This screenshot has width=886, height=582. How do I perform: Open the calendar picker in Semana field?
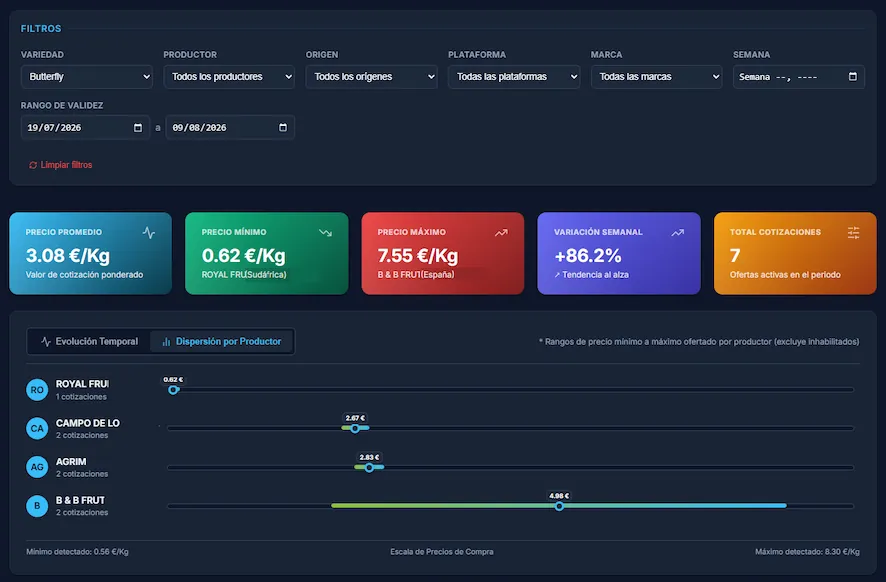pos(853,76)
